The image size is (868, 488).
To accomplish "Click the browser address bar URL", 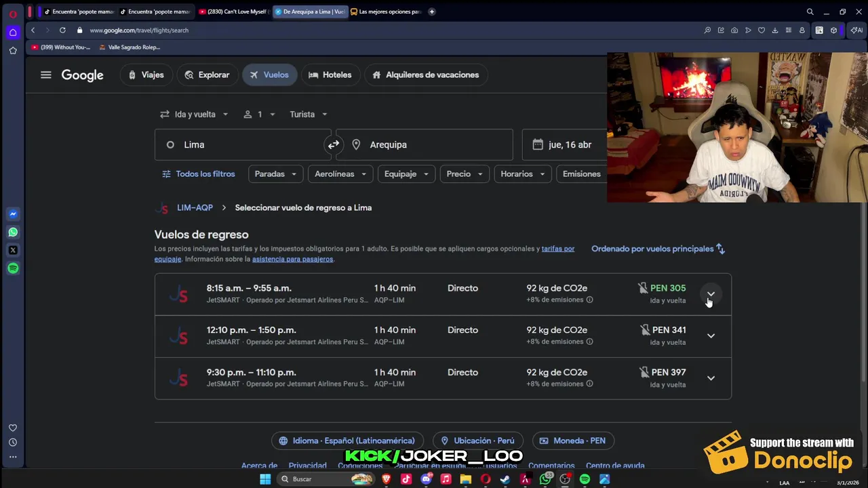I will tap(139, 30).
